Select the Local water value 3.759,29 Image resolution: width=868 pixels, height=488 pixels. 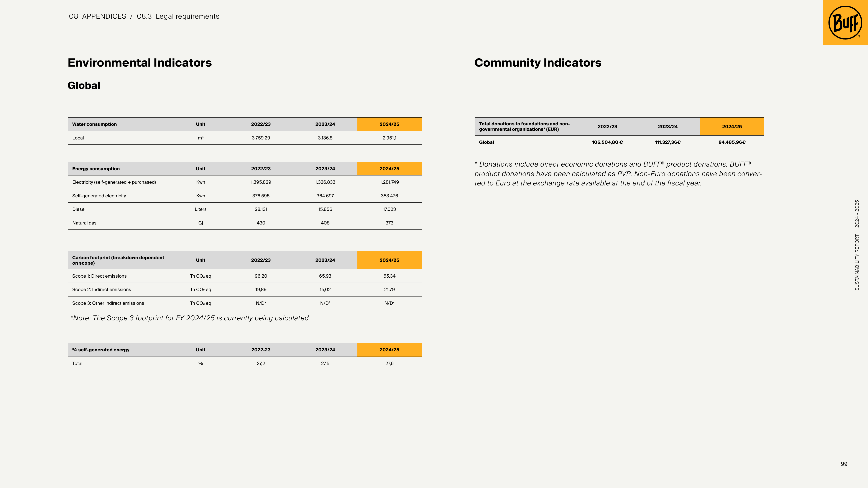(x=261, y=138)
